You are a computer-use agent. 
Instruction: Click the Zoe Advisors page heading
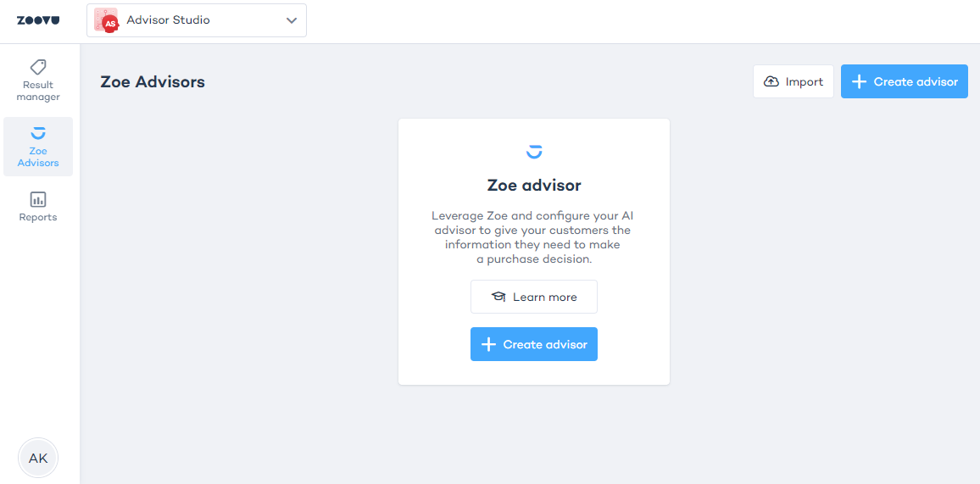[x=153, y=82]
